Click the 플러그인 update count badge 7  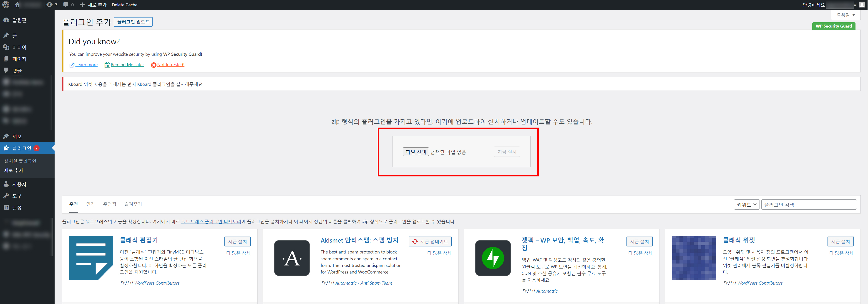pyautogui.click(x=36, y=148)
